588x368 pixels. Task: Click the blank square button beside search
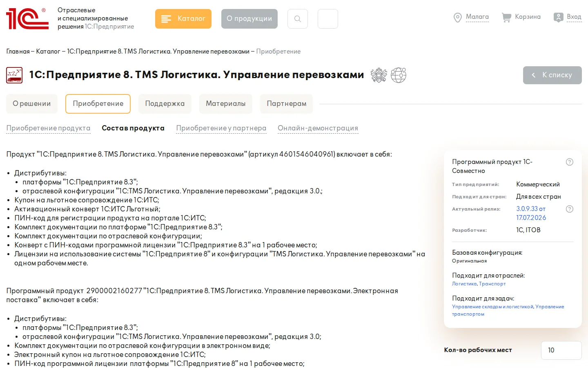[x=328, y=19]
